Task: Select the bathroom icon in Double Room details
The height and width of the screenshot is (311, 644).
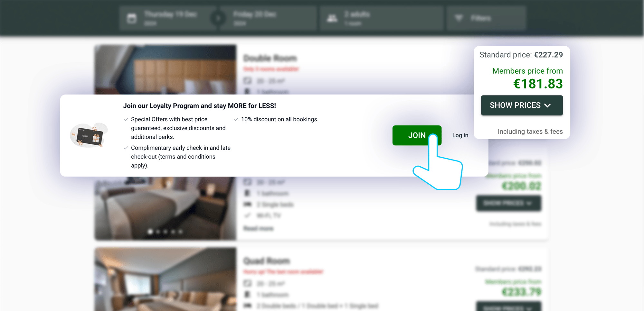Action: [248, 92]
